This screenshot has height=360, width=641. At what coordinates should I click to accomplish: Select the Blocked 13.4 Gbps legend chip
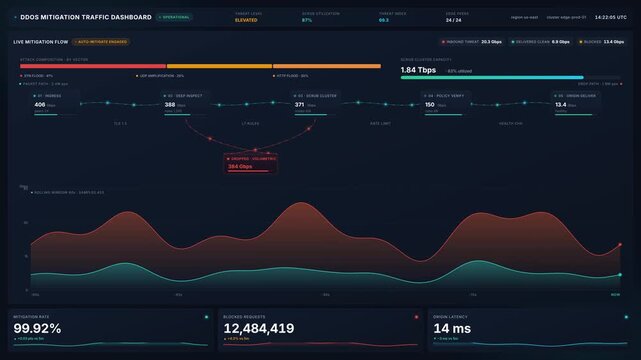pyautogui.click(x=601, y=42)
